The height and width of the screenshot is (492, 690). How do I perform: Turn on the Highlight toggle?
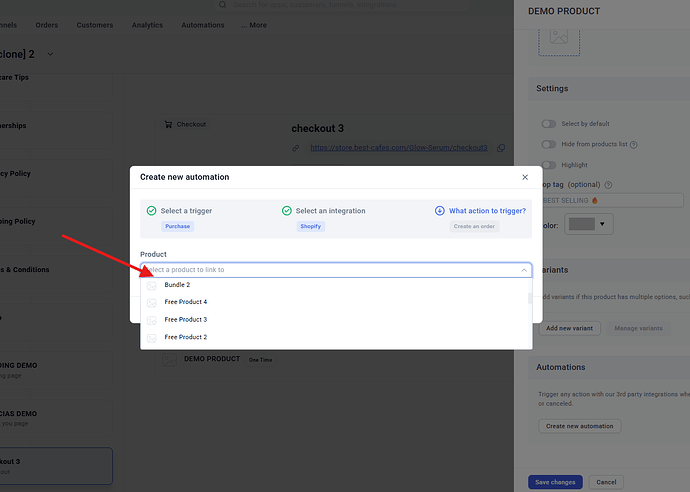click(x=549, y=164)
